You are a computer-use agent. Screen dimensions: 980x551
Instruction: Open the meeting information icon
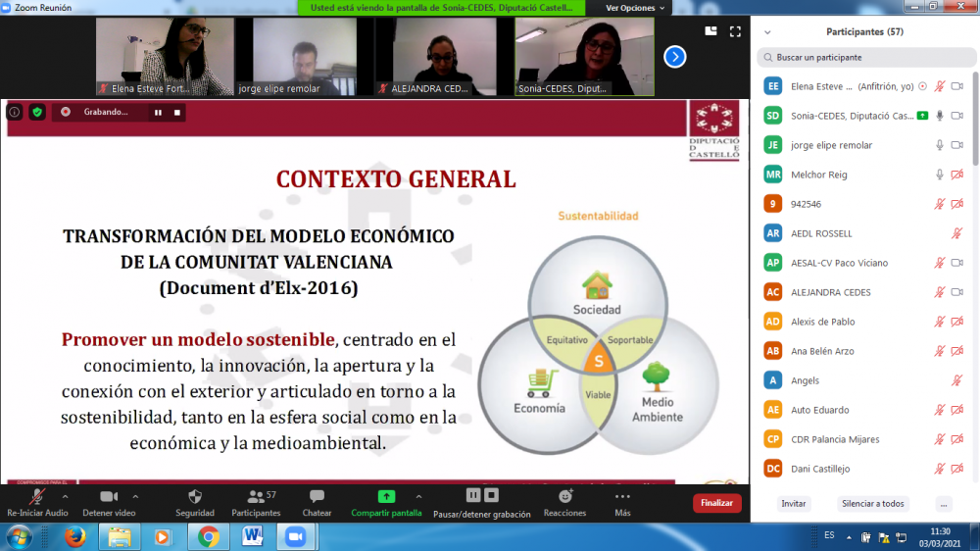click(x=15, y=112)
